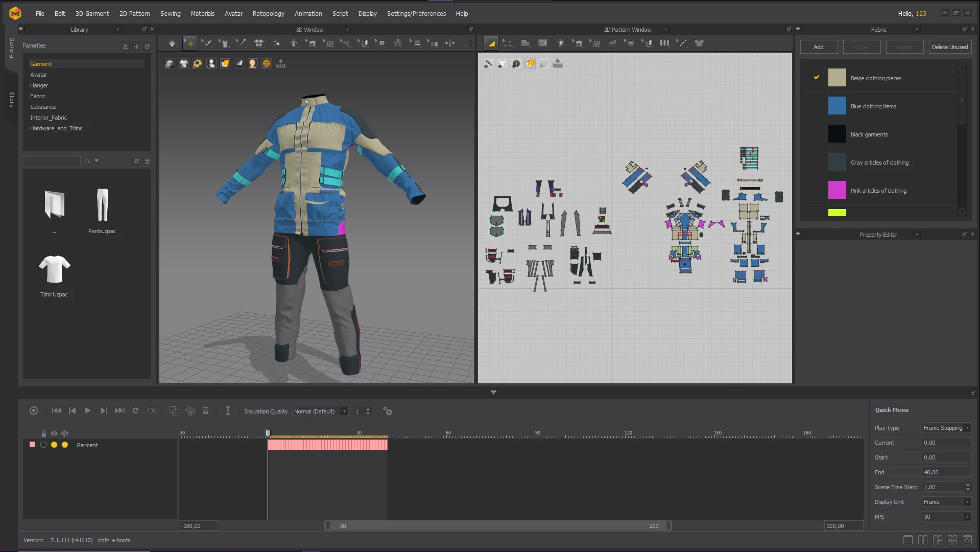Expand the Play Type Frame Stepping dropdown
Viewport: 980px width, 552px height.
tap(946, 428)
